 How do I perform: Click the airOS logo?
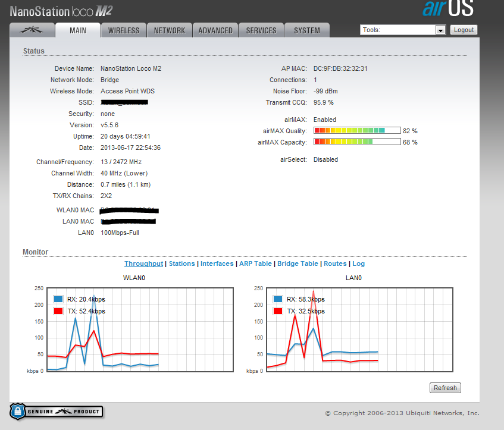[448, 8]
